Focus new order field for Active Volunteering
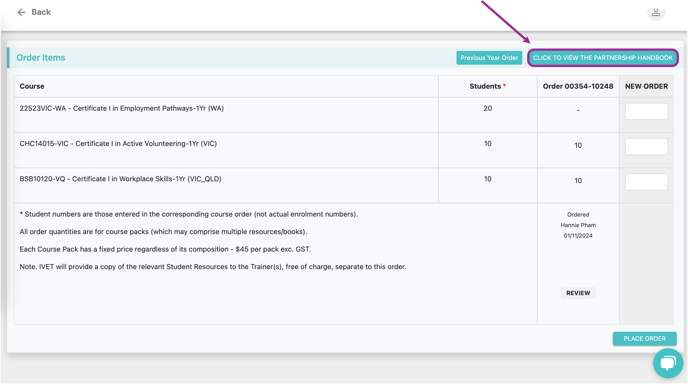The image size is (688, 384). pyautogui.click(x=646, y=147)
